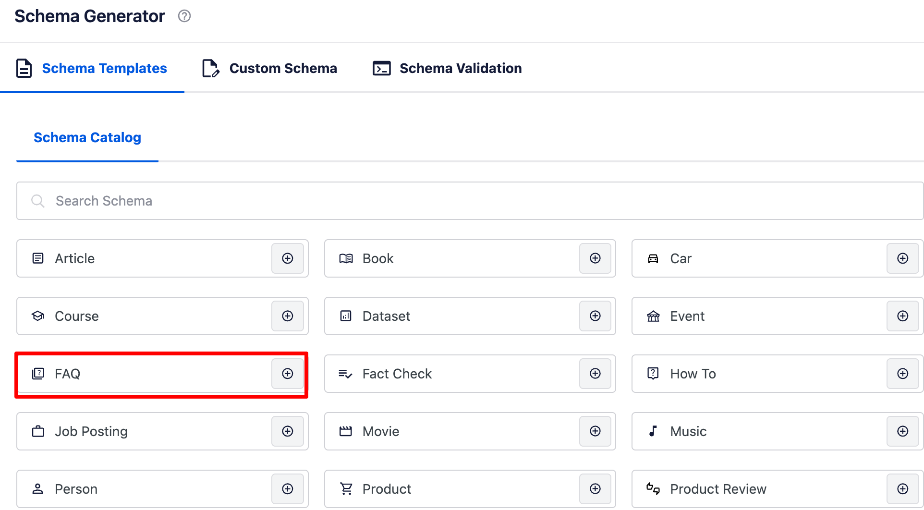Image resolution: width=924 pixels, height=510 pixels.
Task: Choose the Fact Check schema template
Action: pyautogui.click(x=470, y=374)
